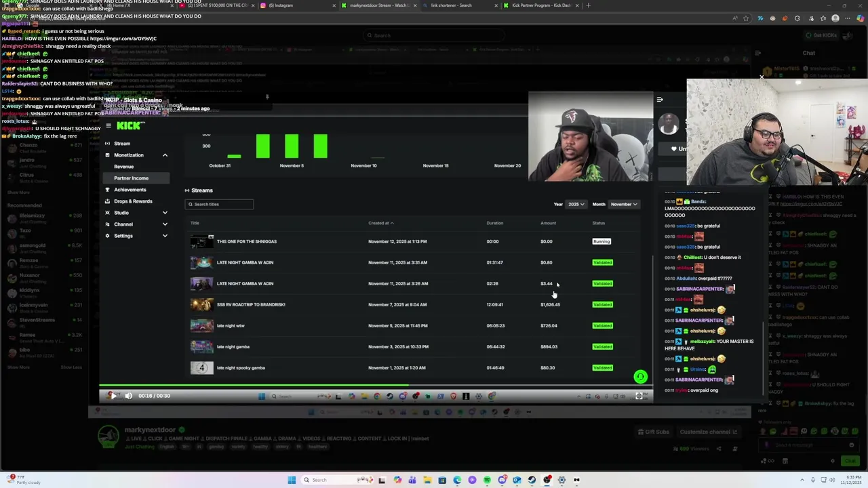The image size is (868, 488).
Task: Click the Gift Subs button
Action: [x=654, y=432]
